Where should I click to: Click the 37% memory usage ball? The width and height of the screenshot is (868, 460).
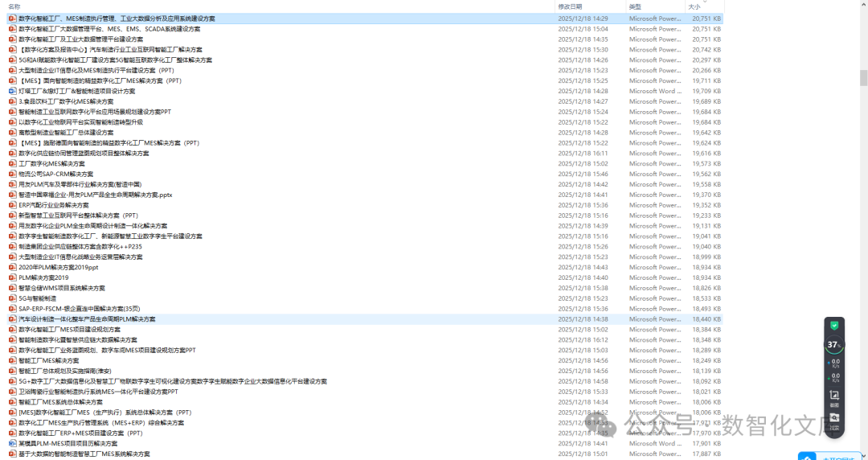tap(834, 345)
